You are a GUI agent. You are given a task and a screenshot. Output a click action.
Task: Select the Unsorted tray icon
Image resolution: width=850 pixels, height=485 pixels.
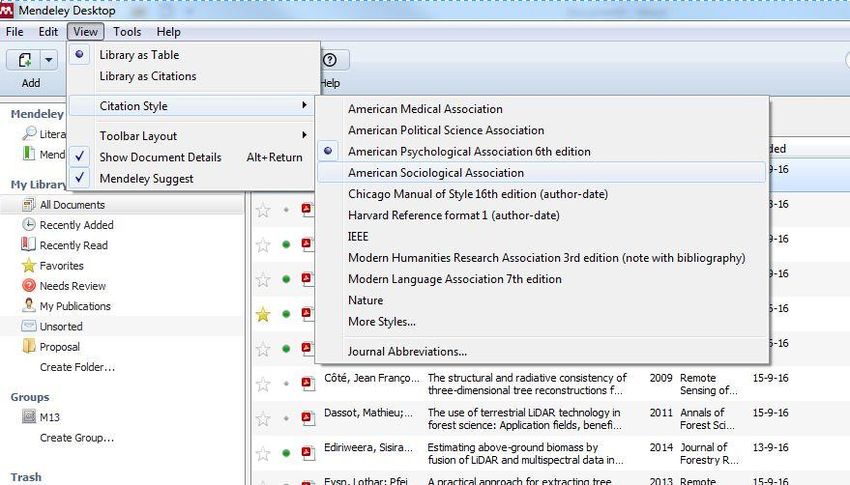(x=29, y=326)
